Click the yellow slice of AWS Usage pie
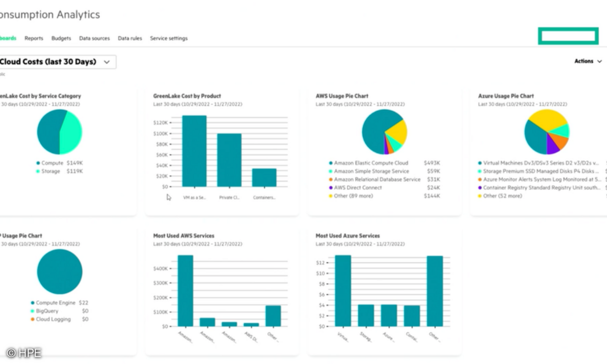The height and width of the screenshot is (364, 607). (397, 131)
